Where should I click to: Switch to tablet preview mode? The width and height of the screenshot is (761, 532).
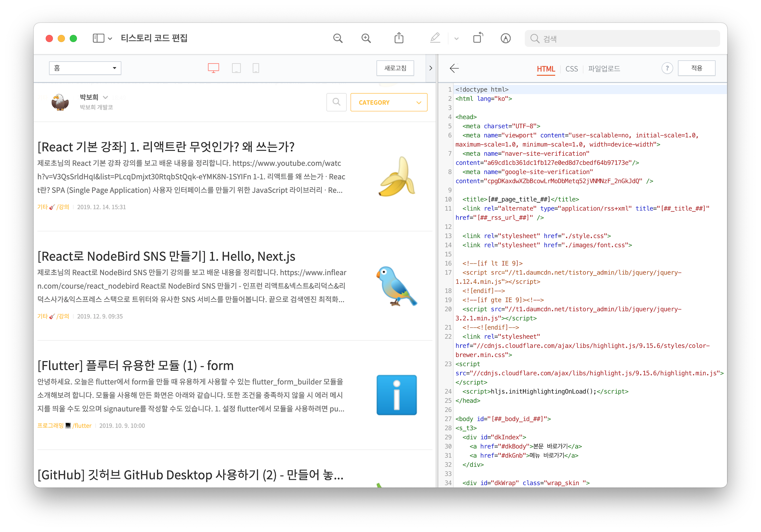coord(236,68)
